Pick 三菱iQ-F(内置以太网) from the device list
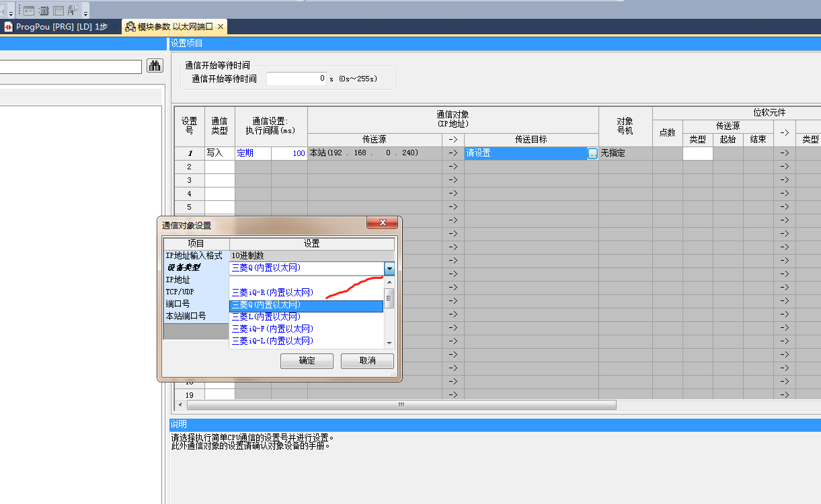Image resolution: width=821 pixels, height=504 pixels. (272, 329)
